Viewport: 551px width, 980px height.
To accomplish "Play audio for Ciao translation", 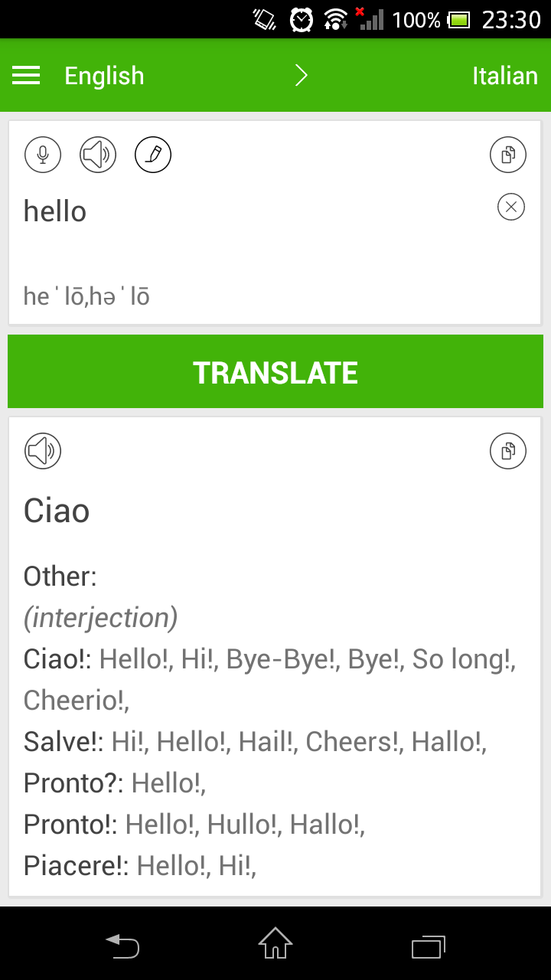I will point(43,451).
